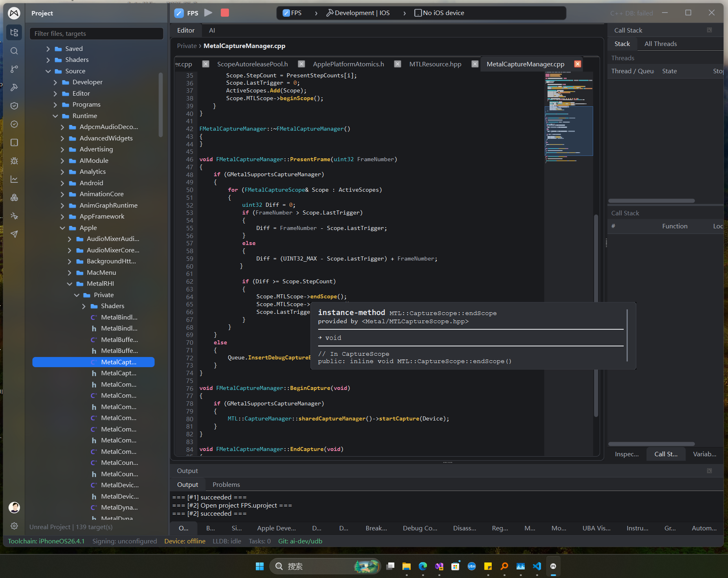This screenshot has height=578, width=728.
Task: Switch to the Variab... panel tab
Action: pyautogui.click(x=704, y=454)
